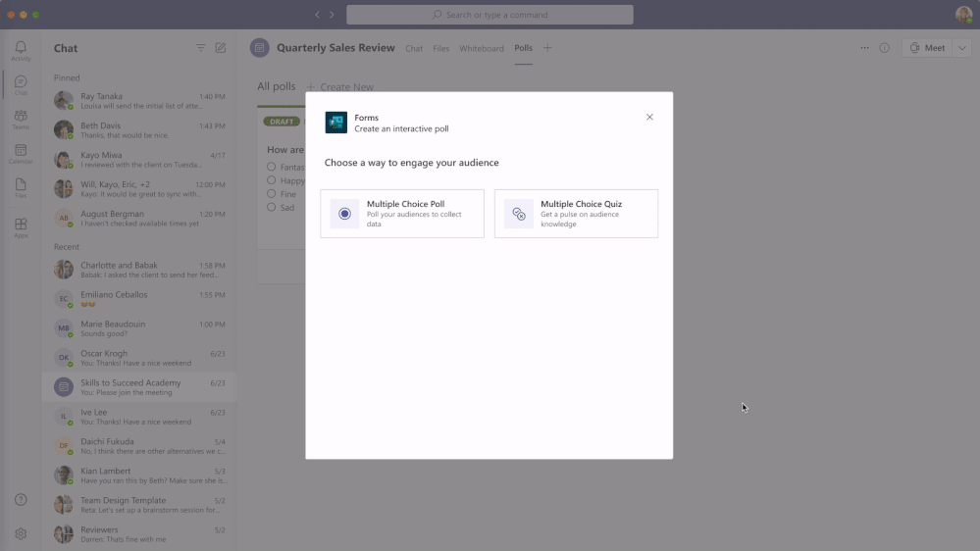Open chat with Kian Lambert

[139, 476]
